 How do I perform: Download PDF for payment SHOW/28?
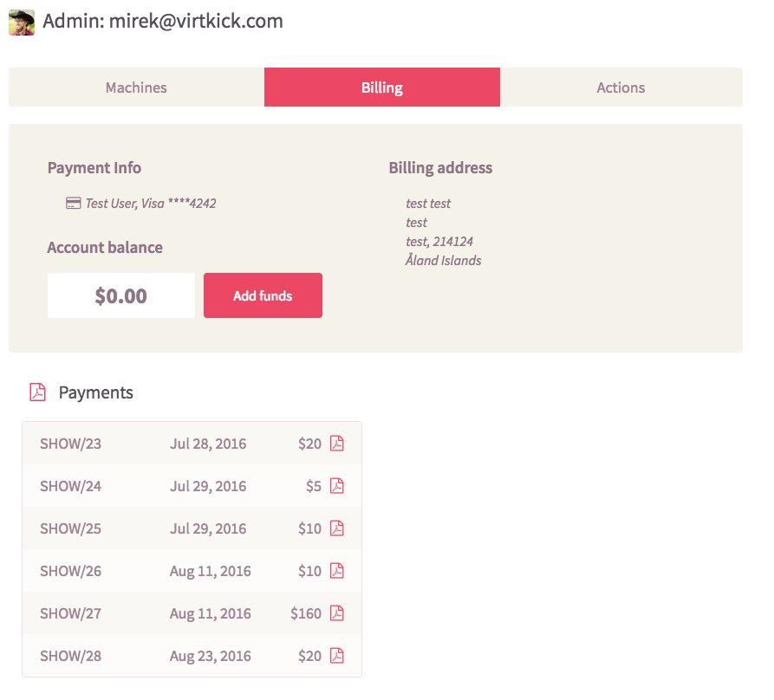[x=336, y=656]
